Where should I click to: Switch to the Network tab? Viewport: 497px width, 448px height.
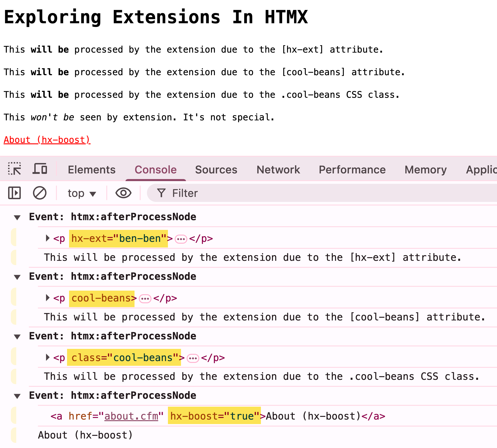278,170
